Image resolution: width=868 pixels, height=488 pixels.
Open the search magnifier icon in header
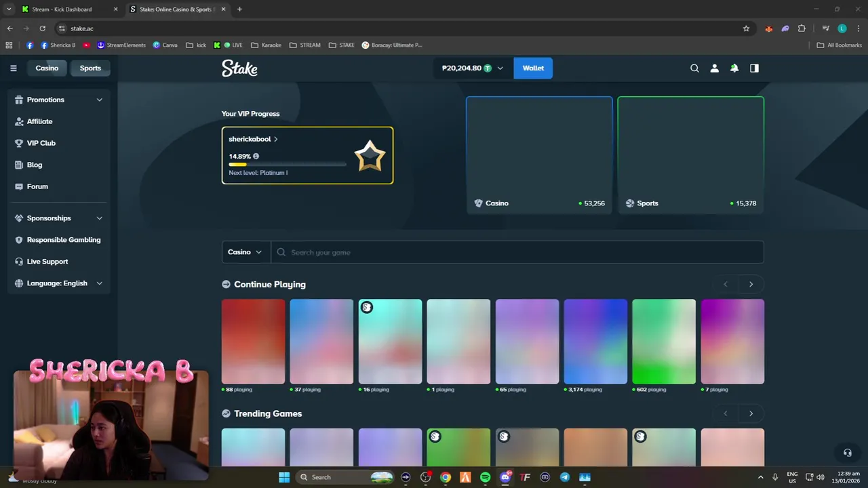(x=694, y=68)
